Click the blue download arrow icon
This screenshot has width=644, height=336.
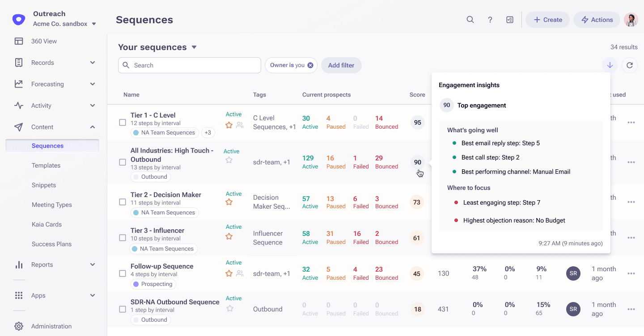[610, 65]
